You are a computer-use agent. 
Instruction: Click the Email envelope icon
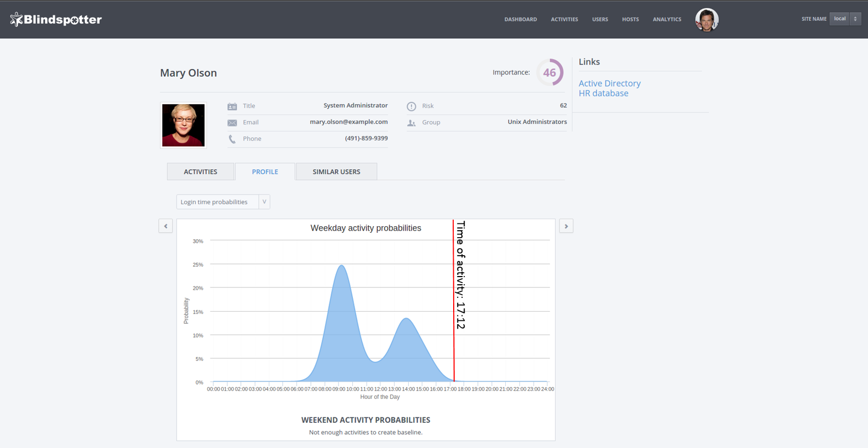[x=232, y=123]
